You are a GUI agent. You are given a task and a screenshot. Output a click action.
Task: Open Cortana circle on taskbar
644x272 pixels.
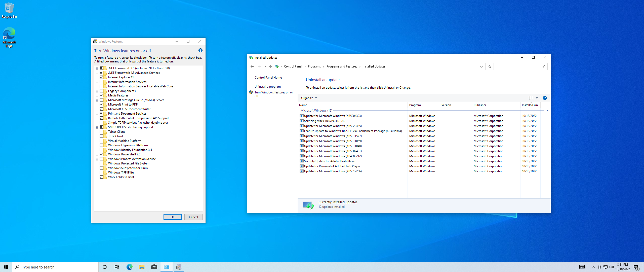105,267
